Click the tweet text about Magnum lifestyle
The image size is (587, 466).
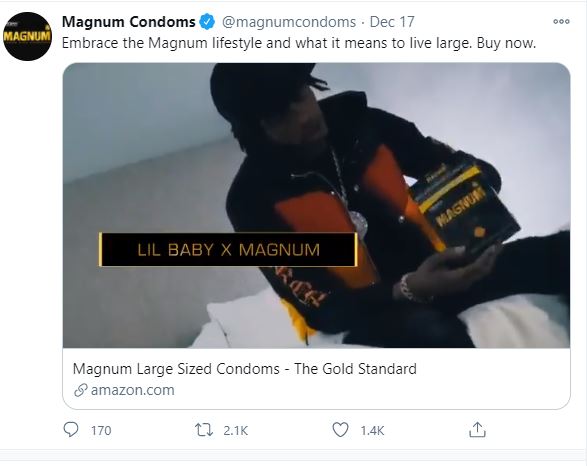tap(299, 43)
